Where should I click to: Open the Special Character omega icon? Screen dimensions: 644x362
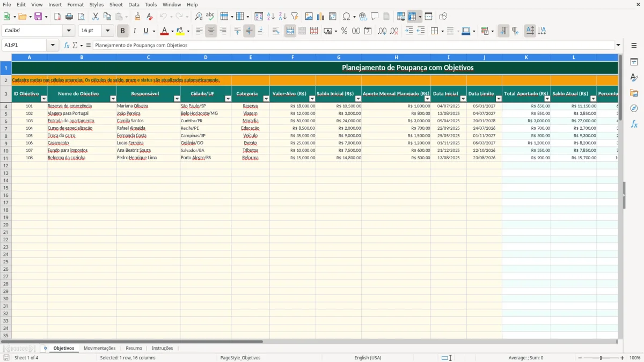tap(346, 17)
